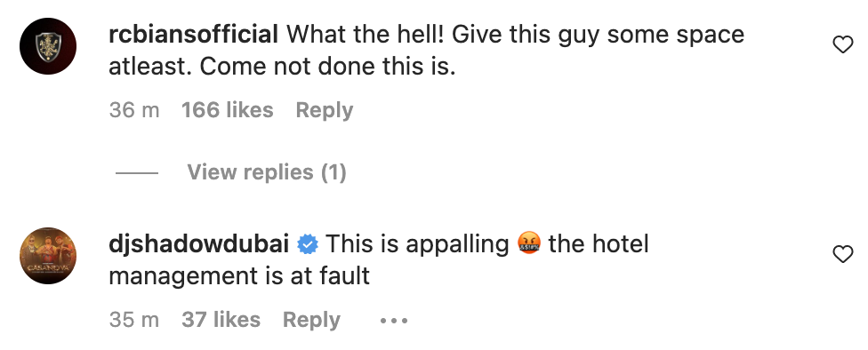The image size is (868, 350).
Task: Open more options dots on djshadowdubai's comment
Action: 394,320
